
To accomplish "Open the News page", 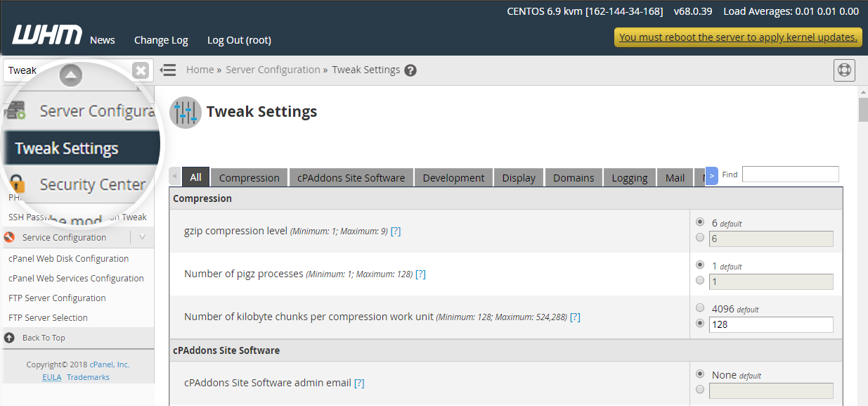I will (x=103, y=40).
